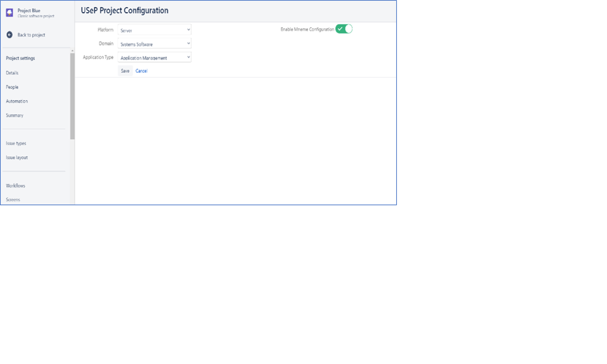Click the Project Blue avatar icon
This screenshot has width=607, height=364.
pos(9,12)
